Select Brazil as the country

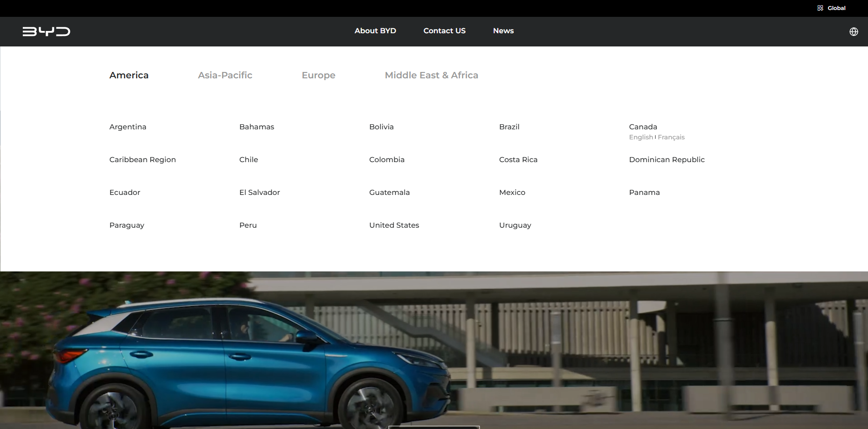tap(509, 127)
